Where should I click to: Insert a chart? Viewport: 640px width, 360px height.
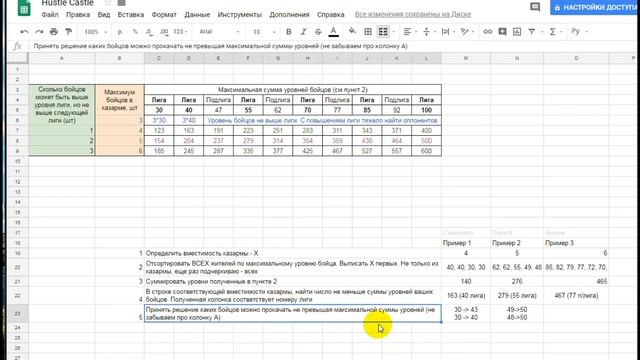[x=517, y=32]
